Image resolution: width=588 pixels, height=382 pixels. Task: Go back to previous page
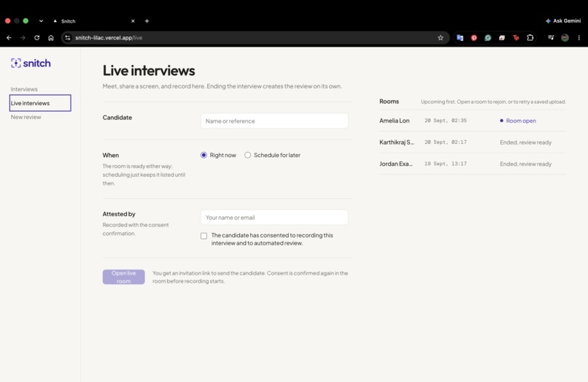click(9, 37)
